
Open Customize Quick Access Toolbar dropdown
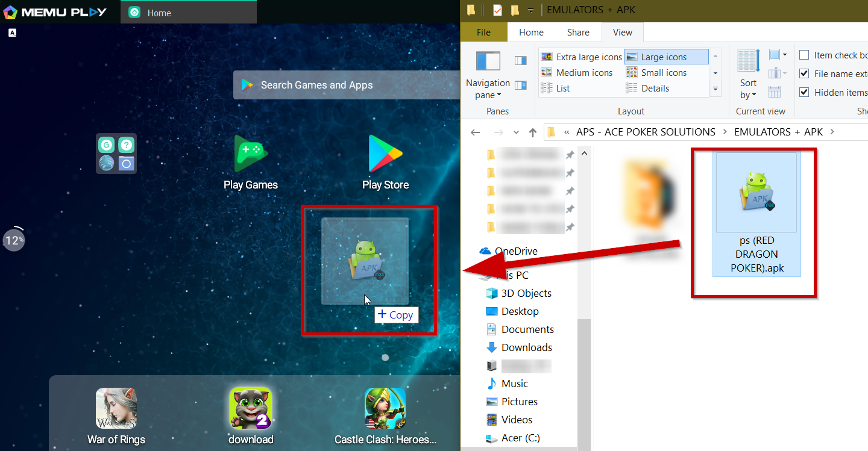(530, 10)
